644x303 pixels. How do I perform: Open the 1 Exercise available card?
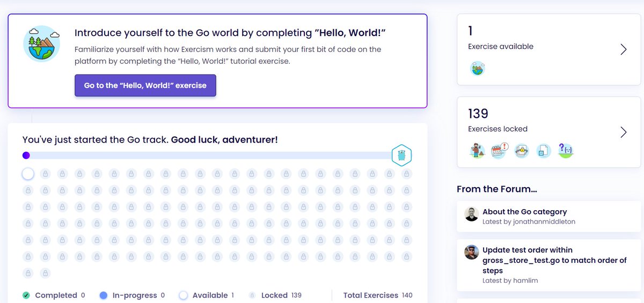point(548,50)
